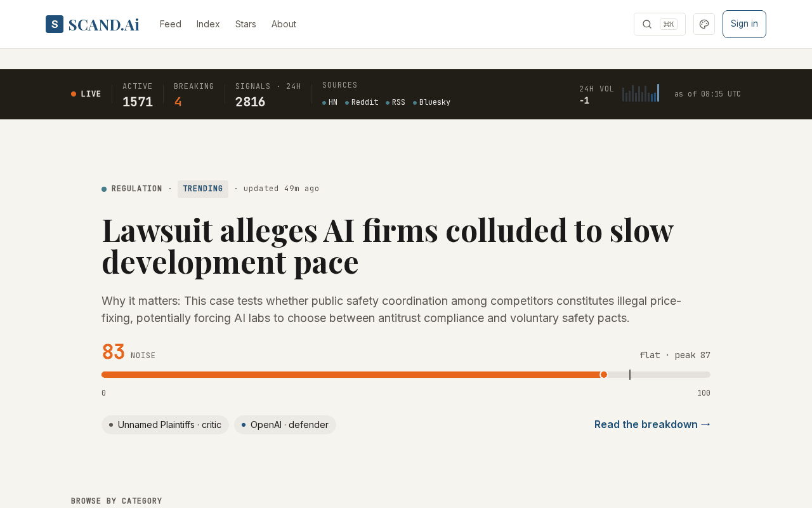Click the 24H VOL bar chart
The image size is (812, 508).
(641, 93)
